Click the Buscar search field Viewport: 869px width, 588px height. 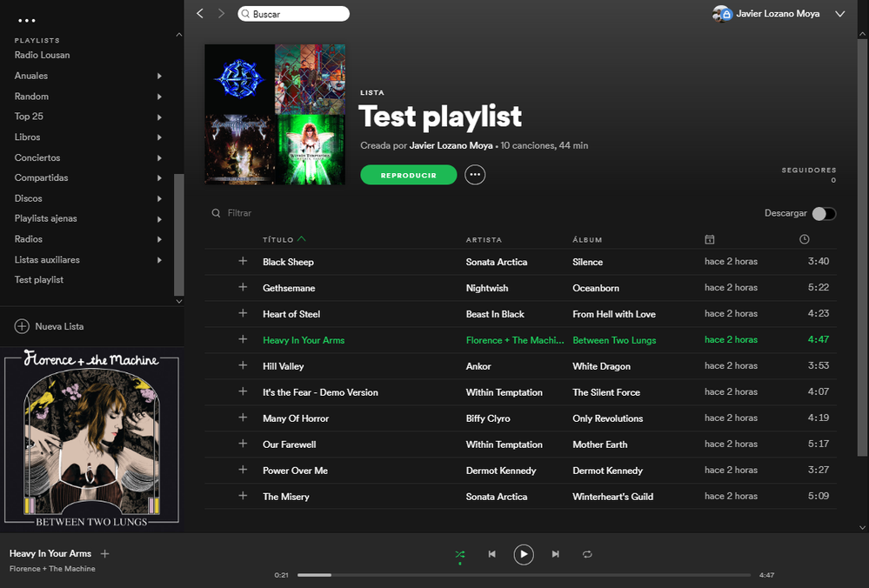[294, 14]
